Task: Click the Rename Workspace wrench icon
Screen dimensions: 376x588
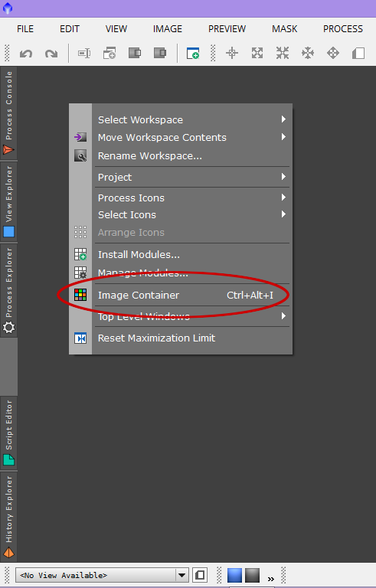Action: pos(80,155)
